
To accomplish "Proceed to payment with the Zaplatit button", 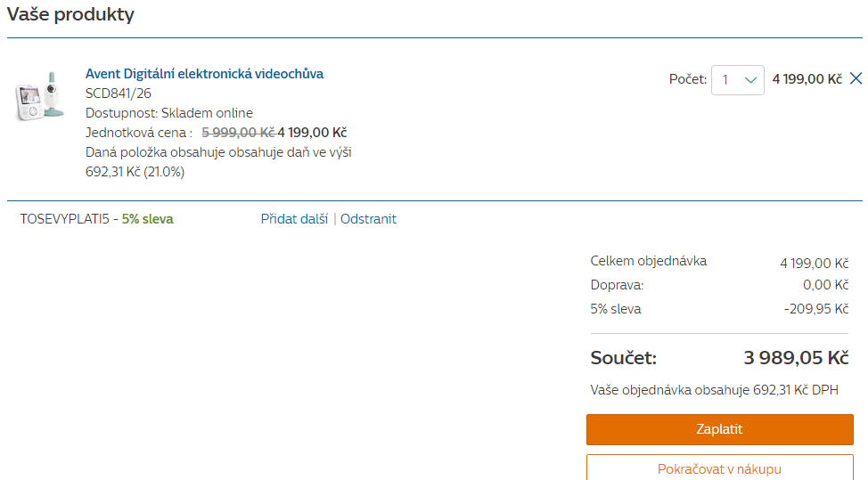I will (720, 429).
